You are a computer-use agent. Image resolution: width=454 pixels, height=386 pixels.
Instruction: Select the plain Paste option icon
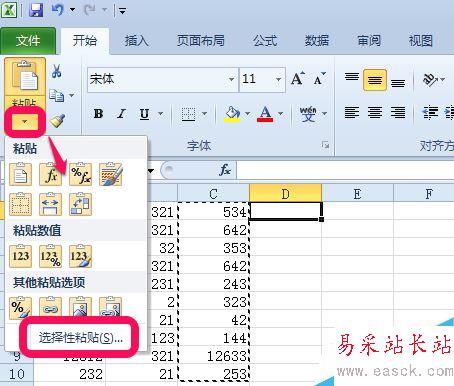[x=21, y=174]
